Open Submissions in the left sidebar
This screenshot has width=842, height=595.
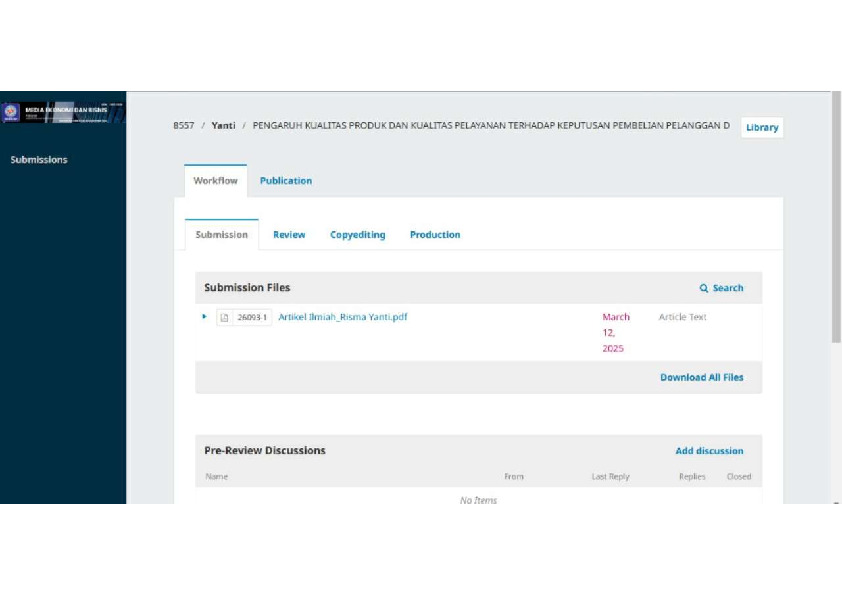(39, 159)
